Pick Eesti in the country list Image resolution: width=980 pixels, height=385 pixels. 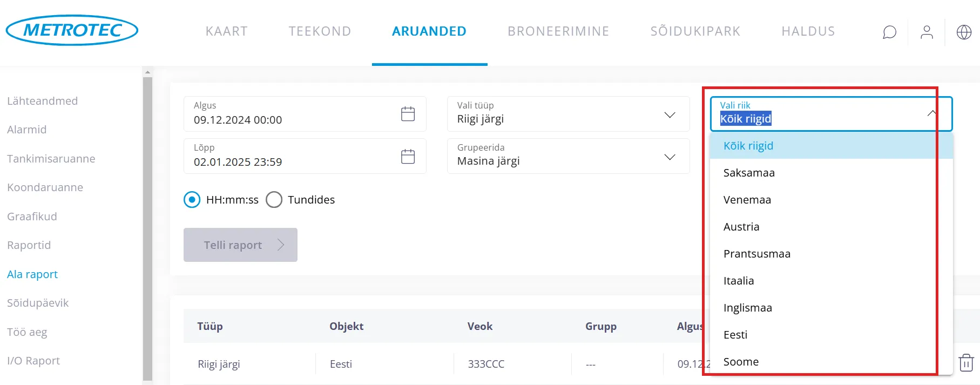[x=735, y=335]
